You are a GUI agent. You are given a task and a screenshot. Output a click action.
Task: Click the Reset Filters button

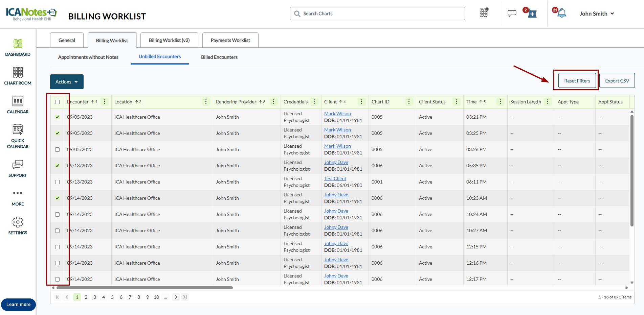coord(577,81)
